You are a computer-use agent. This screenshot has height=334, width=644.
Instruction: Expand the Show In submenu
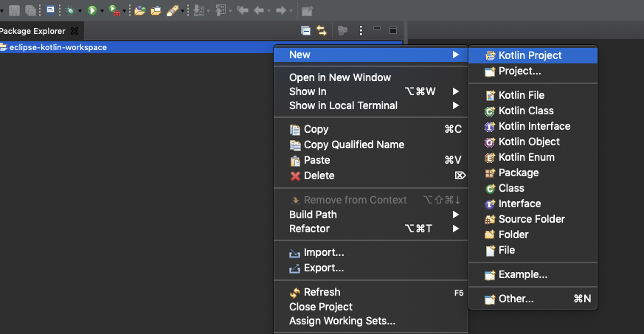pos(371,91)
